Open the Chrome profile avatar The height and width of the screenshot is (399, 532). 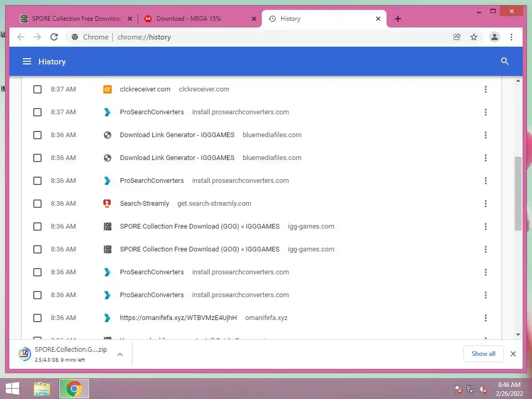(x=495, y=37)
